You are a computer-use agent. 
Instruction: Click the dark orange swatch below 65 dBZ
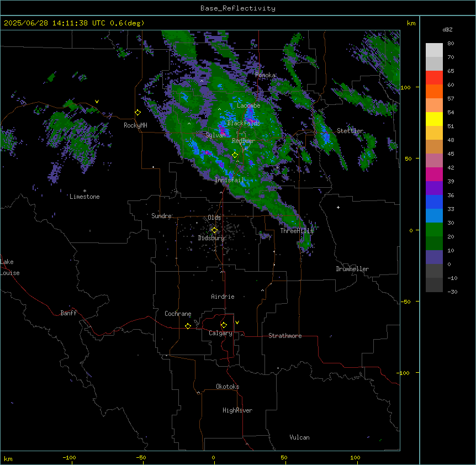click(434, 91)
